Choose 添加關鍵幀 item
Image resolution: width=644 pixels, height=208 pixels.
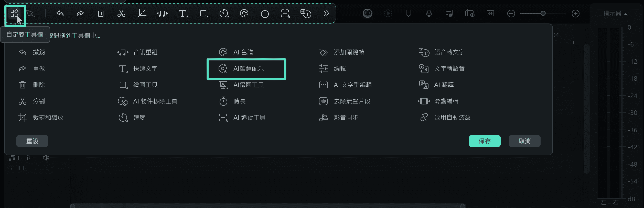(x=341, y=52)
